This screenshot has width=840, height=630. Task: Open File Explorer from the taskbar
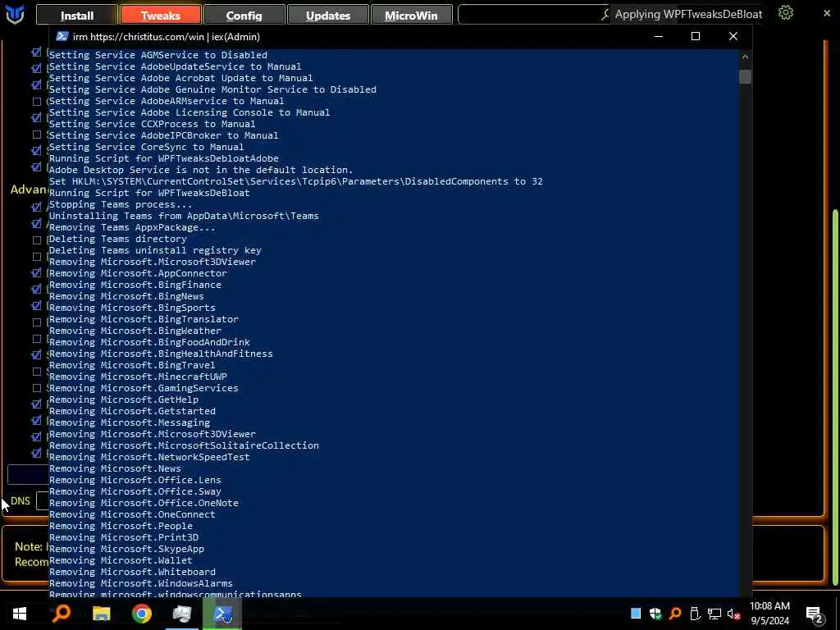[x=101, y=614]
